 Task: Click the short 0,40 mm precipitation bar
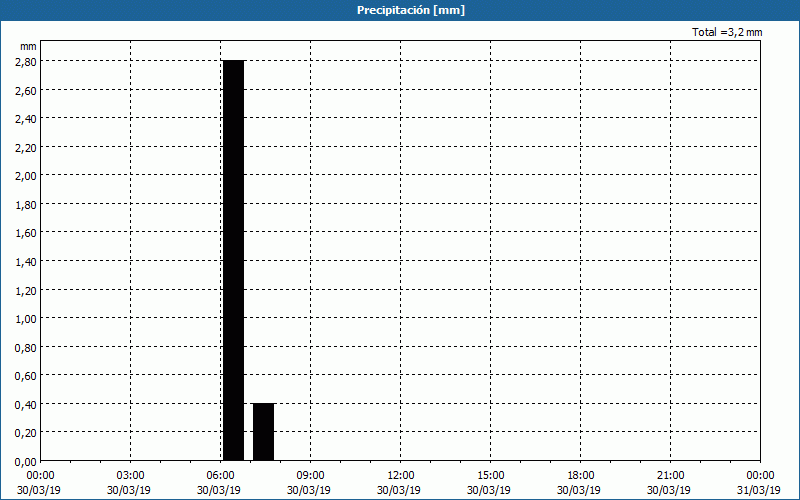(264, 432)
